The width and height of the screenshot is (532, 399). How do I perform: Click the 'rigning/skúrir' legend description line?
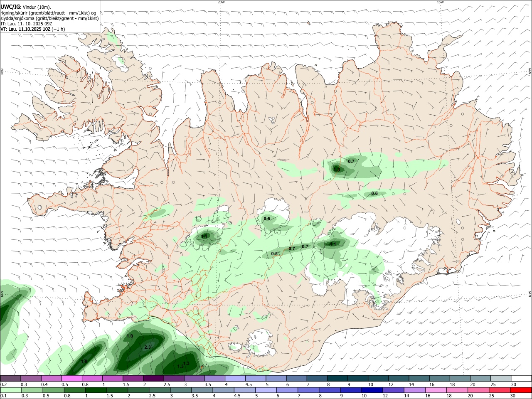coord(48,12)
